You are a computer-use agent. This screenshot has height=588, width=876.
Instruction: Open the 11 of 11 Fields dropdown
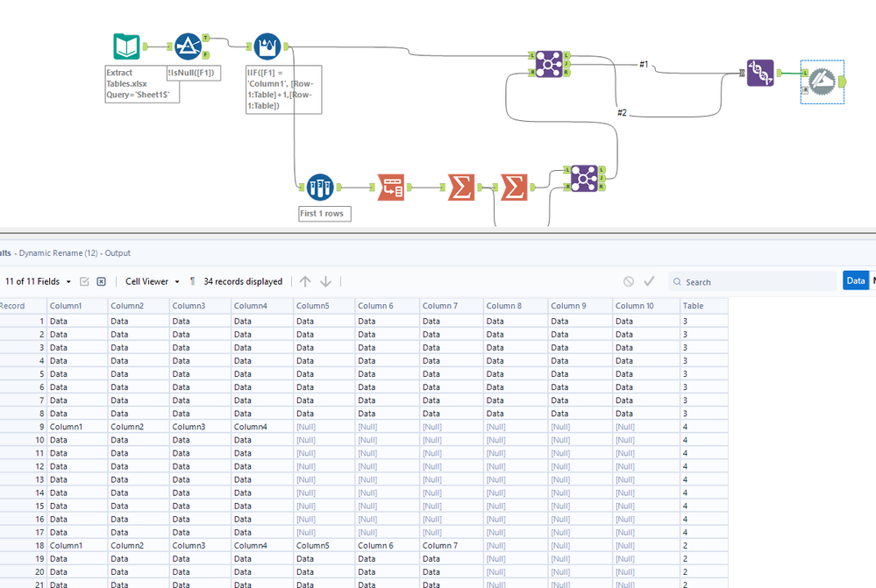click(x=38, y=281)
